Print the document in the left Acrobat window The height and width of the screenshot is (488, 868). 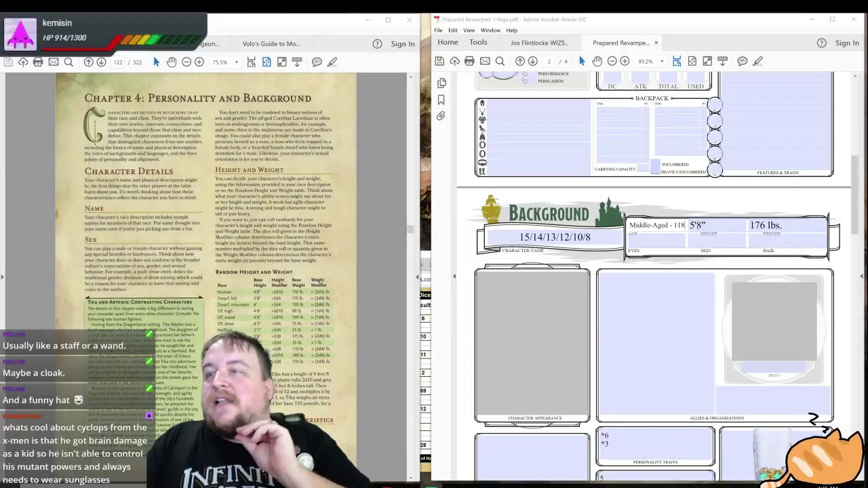38,62
